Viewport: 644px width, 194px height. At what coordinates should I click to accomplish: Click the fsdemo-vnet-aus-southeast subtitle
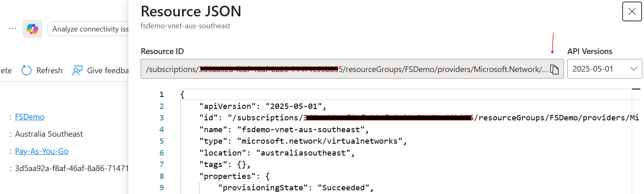coord(185,26)
